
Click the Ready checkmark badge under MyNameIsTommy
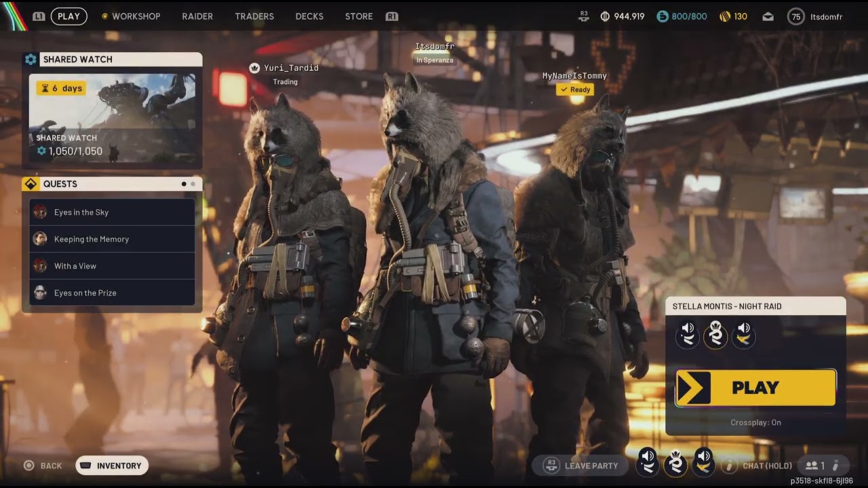574,89
